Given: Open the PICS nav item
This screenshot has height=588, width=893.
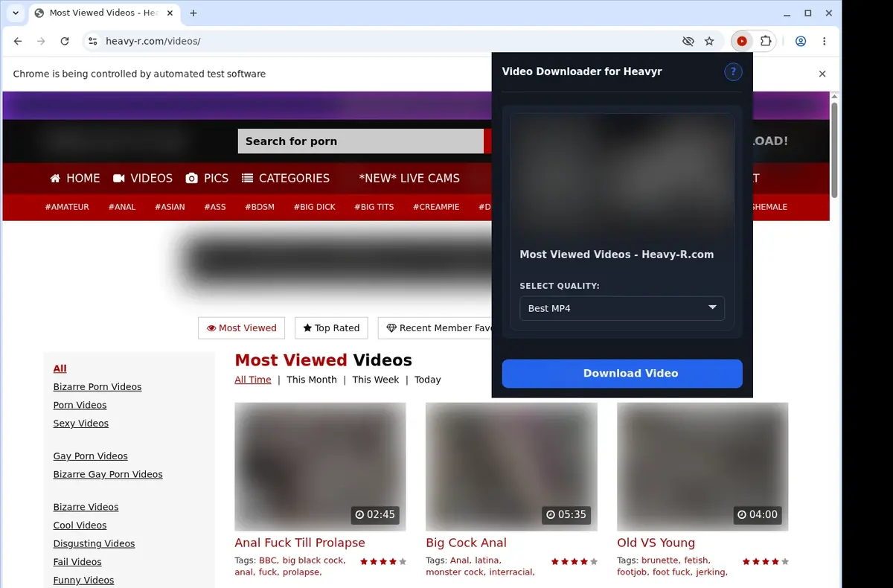Looking at the screenshot, I should coord(207,179).
